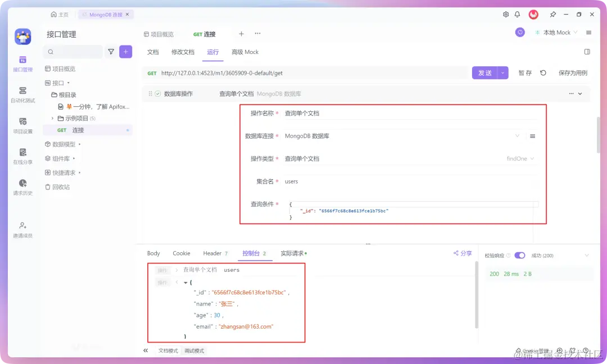
Task: Click the 发送 send button
Action: (484, 72)
